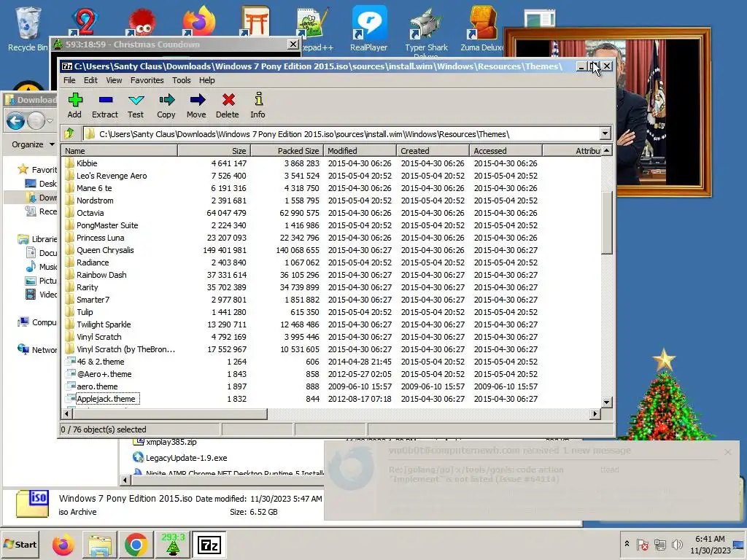Open the Info toolbar icon
747x560 pixels.
point(258,105)
